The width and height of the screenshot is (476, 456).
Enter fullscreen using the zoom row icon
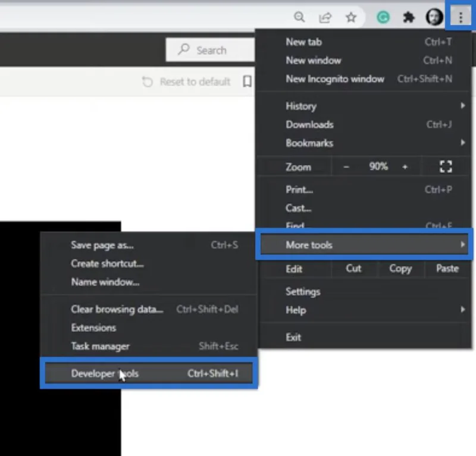pyautogui.click(x=446, y=166)
